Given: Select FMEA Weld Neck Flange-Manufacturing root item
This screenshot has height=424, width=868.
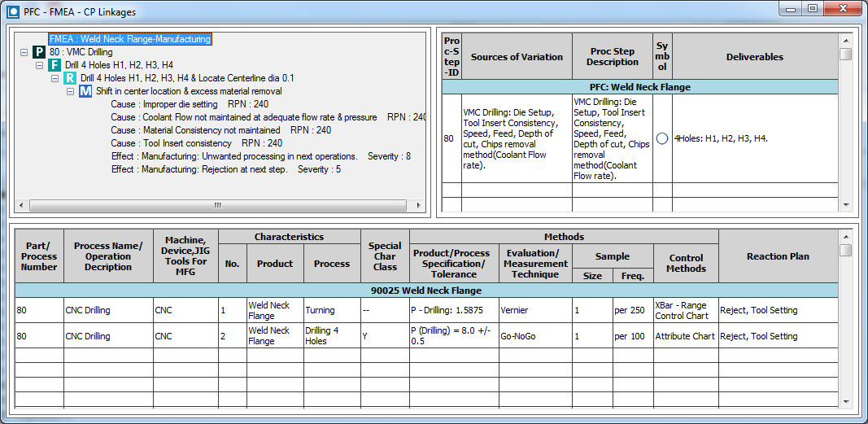Looking at the screenshot, I should (x=129, y=39).
